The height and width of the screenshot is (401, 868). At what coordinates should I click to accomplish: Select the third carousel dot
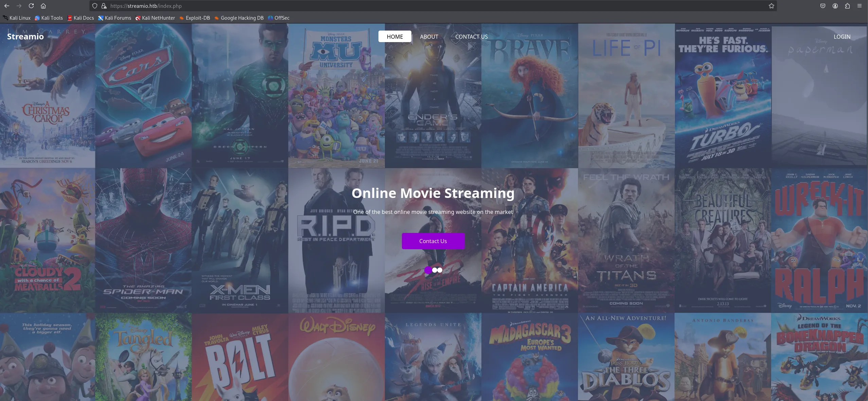click(x=440, y=270)
